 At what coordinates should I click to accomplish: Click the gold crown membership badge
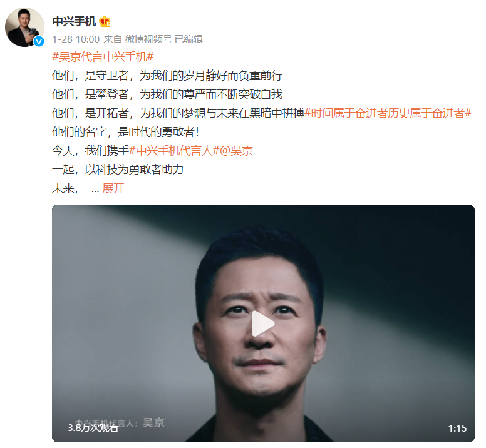pos(105,21)
